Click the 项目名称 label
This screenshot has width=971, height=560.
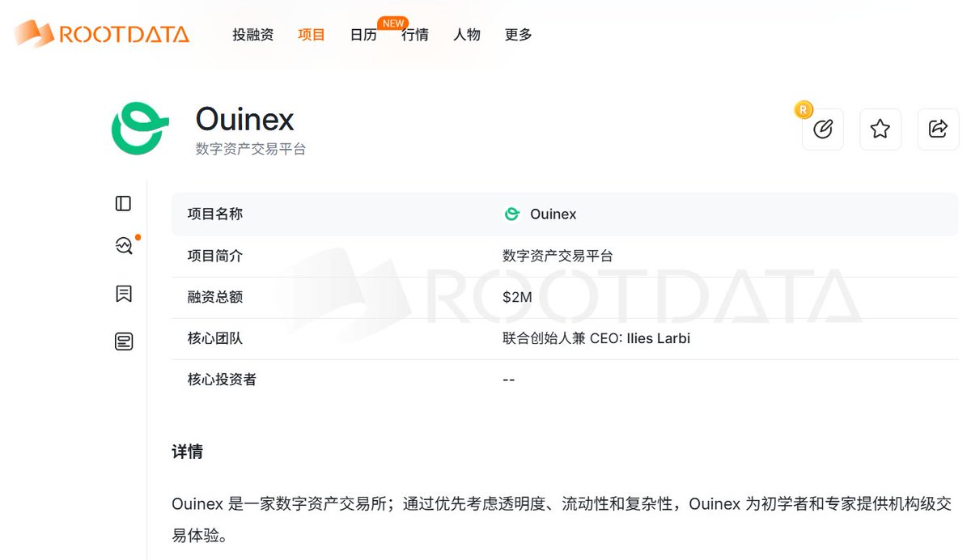215,214
